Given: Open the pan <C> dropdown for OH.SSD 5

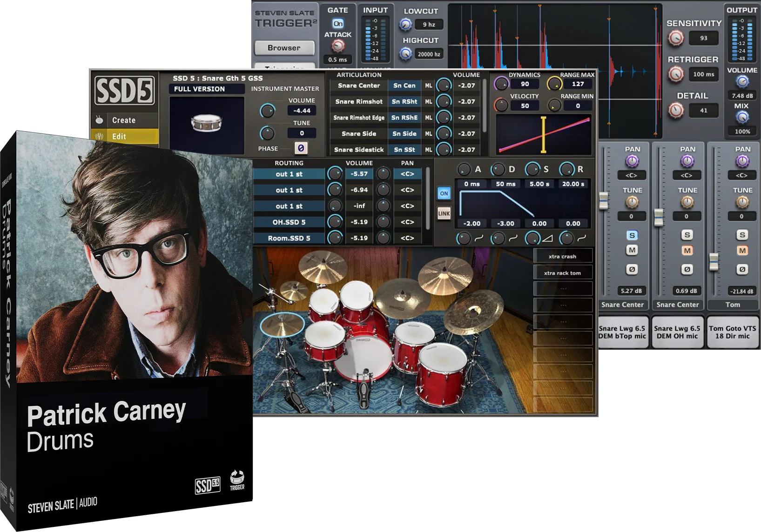Looking at the screenshot, I should coord(407,222).
